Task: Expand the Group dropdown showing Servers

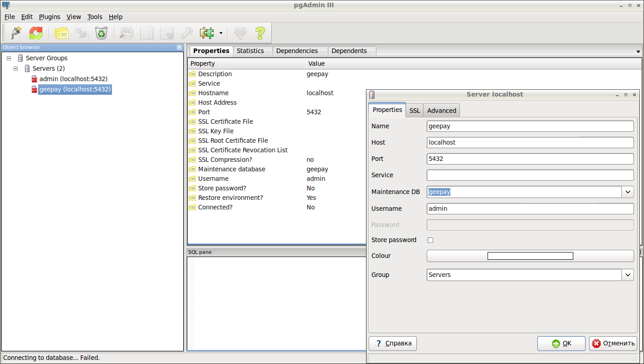Action: [628, 275]
